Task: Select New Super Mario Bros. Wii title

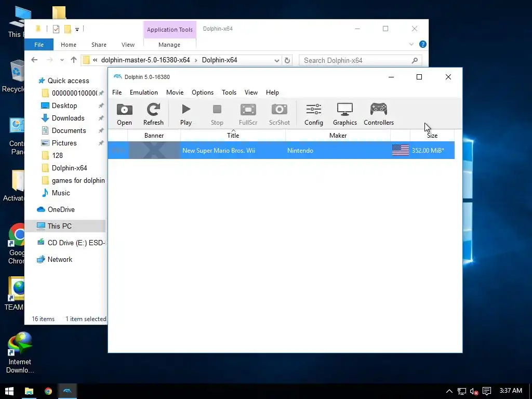Action: 219,151
